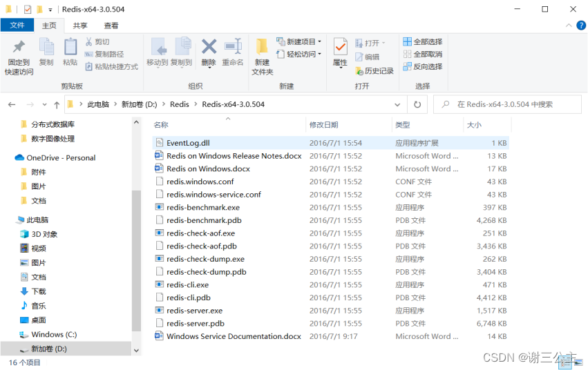Click Select none (全部取消)
The height and width of the screenshot is (370, 588).
[x=423, y=54]
